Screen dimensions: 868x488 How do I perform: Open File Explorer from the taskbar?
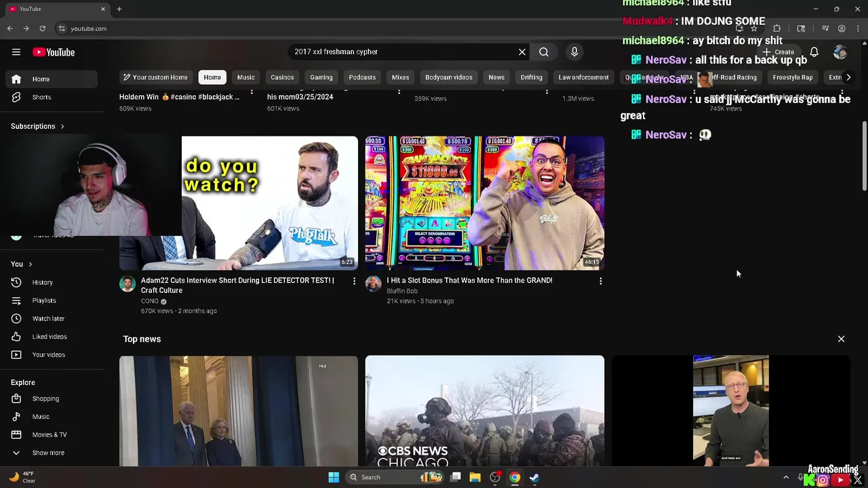(475, 477)
